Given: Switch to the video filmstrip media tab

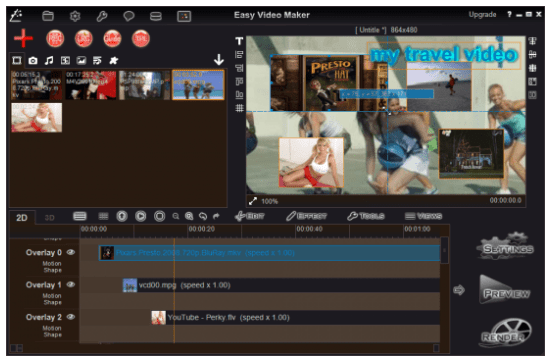Looking at the screenshot, I should 17,60.
